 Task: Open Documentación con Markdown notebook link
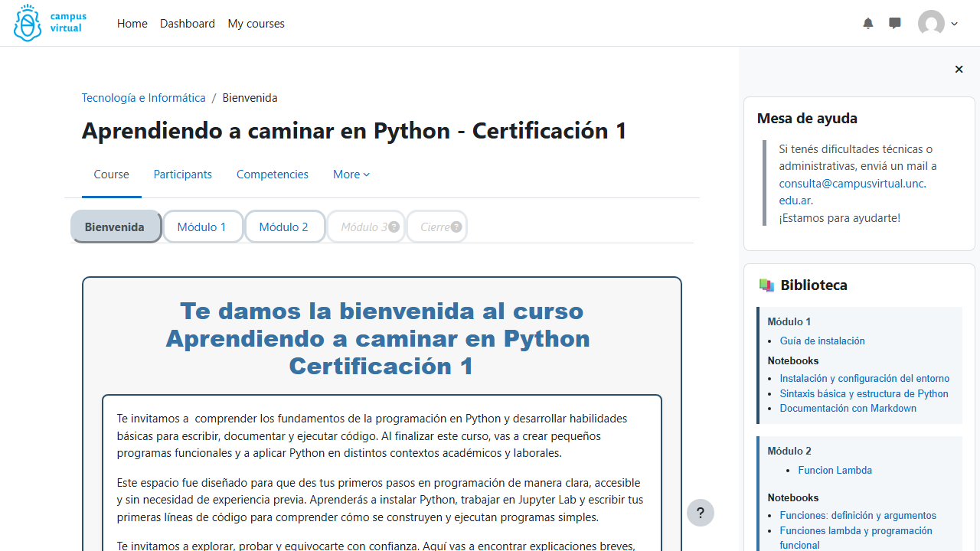click(x=848, y=409)
